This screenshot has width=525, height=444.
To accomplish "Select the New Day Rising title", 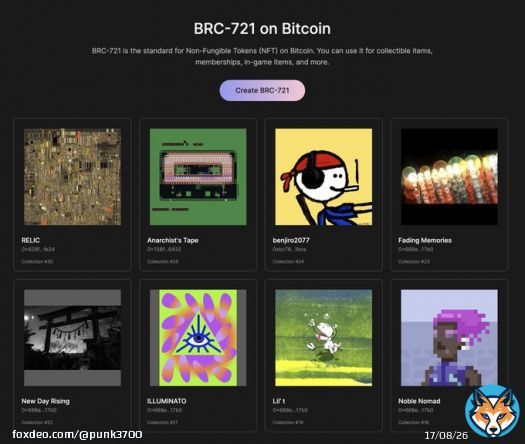I will [x=46, y=401].
